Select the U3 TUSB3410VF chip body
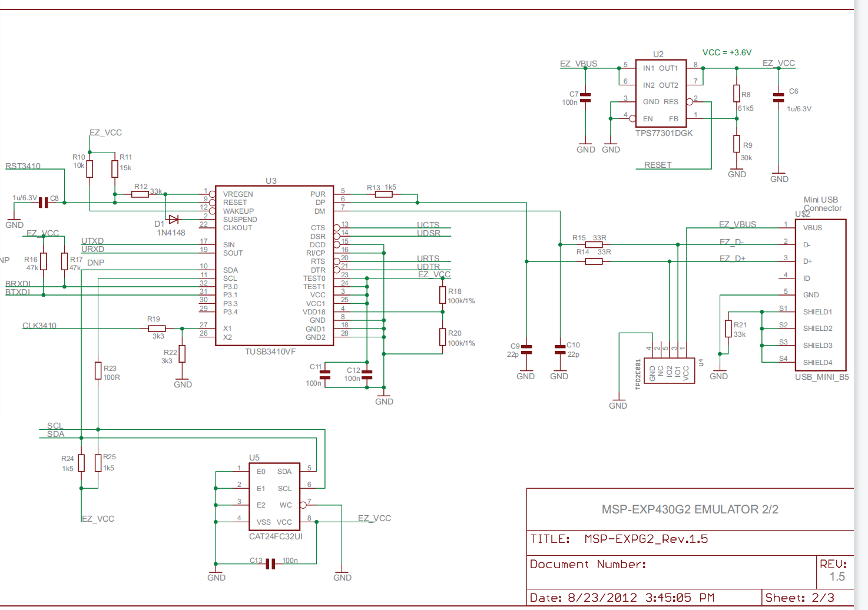The image size is (868, 610). click(x=274, y=266)
